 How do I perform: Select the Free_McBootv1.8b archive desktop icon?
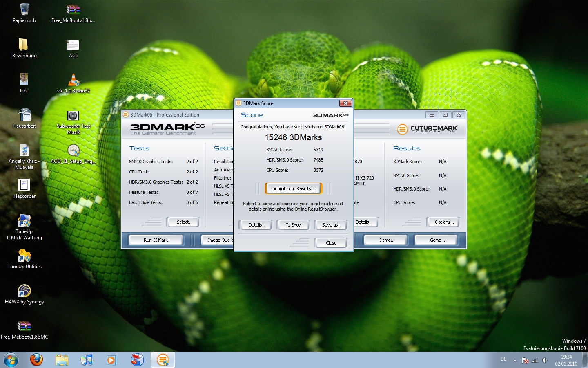coord(73,13)
